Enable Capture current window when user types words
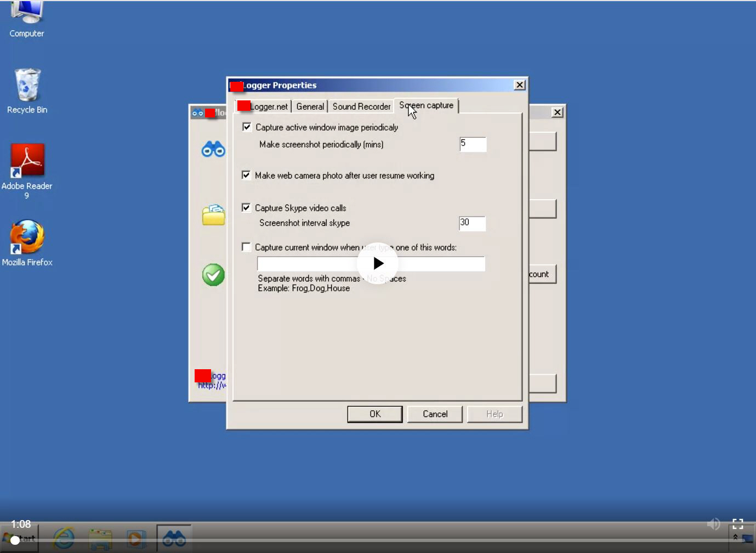This screenshot has width=756, height=553. pyautogui.click(x=246, y=247)
